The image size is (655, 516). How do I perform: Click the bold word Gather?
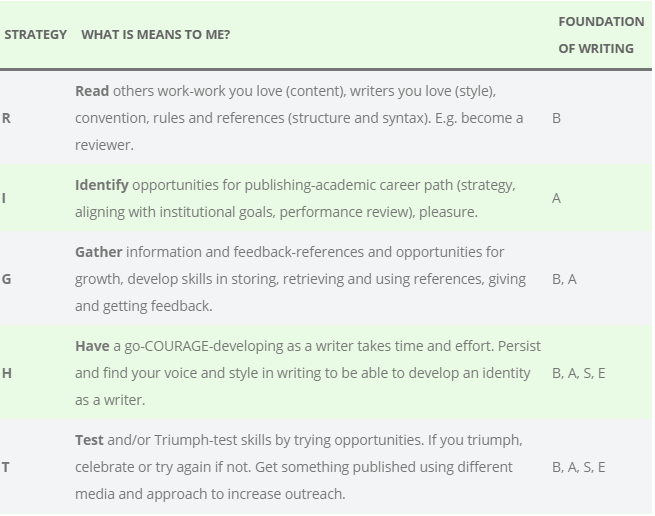(x=98, y=252)
